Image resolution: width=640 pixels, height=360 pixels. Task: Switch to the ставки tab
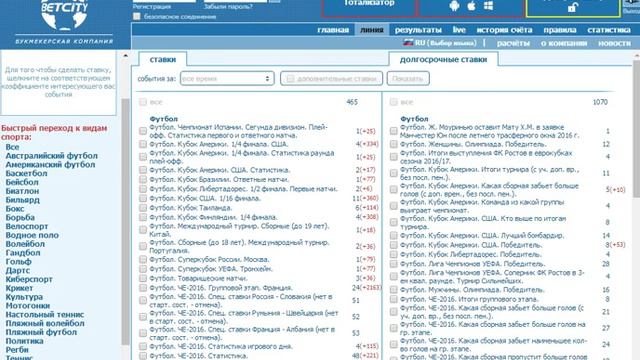pyautogui.click(x=162, y=59)
